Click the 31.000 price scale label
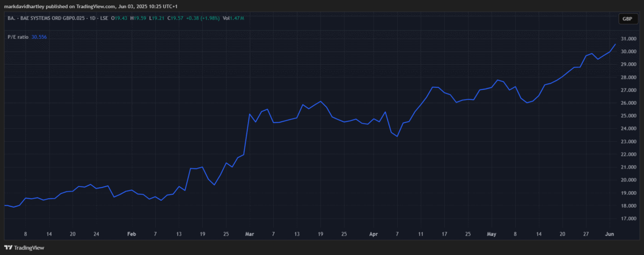Viewport: 644px width, 255px height. (x=627, y=39)
